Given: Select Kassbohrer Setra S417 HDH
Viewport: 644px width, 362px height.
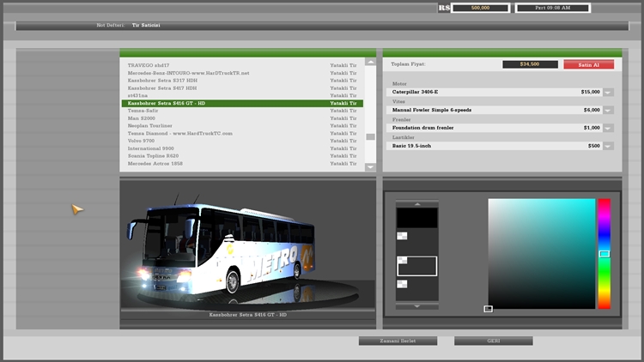Looking at the screenshot, I should (242, 87).
